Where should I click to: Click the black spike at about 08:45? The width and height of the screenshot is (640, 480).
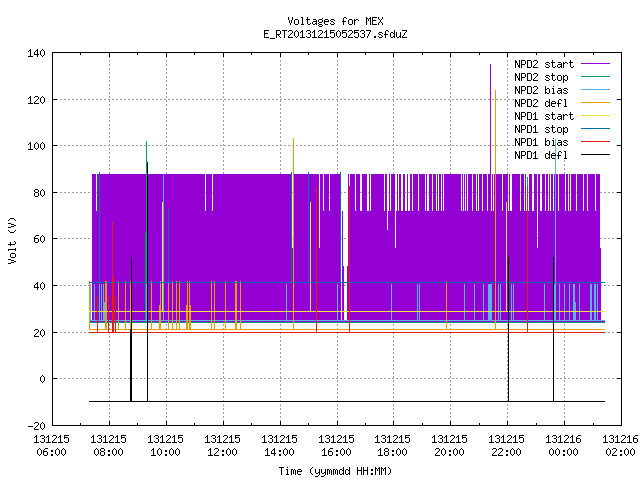pos(131,329)
